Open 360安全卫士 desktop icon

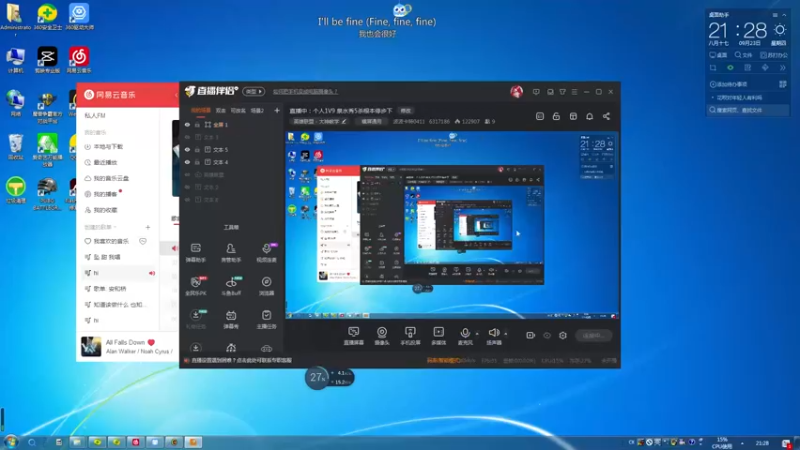point(47,17)
